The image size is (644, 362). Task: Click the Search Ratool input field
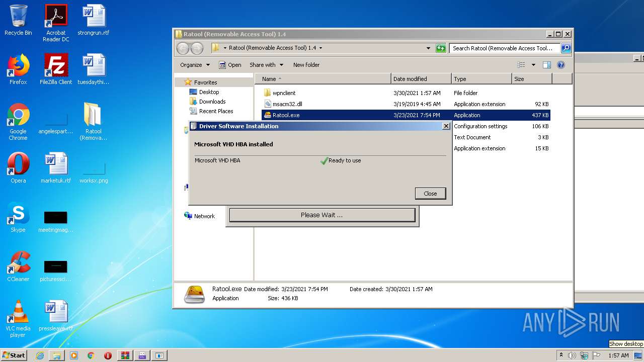tap(505, 48)
